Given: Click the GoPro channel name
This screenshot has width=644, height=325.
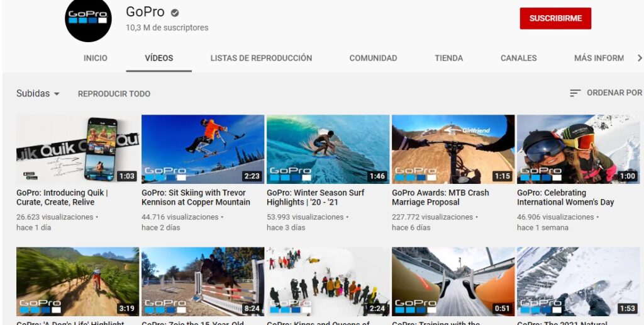Looking at the screenshot, I should (145, 12).
